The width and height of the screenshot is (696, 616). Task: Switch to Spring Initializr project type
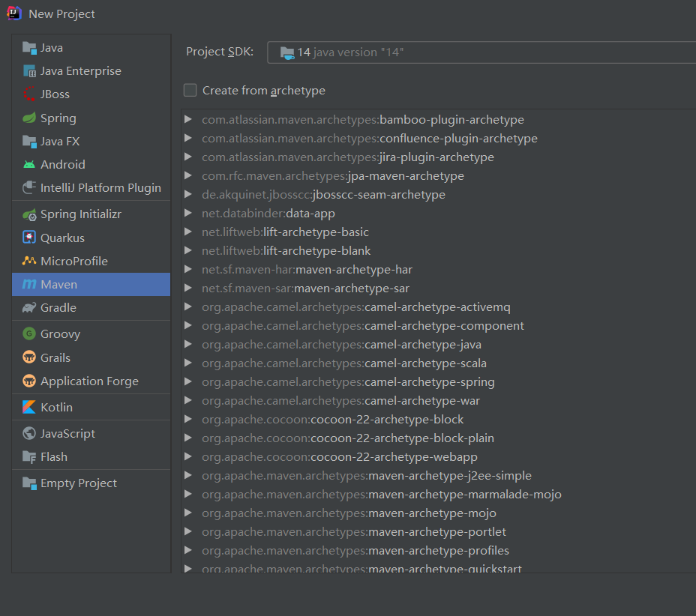tap(80, 214)
